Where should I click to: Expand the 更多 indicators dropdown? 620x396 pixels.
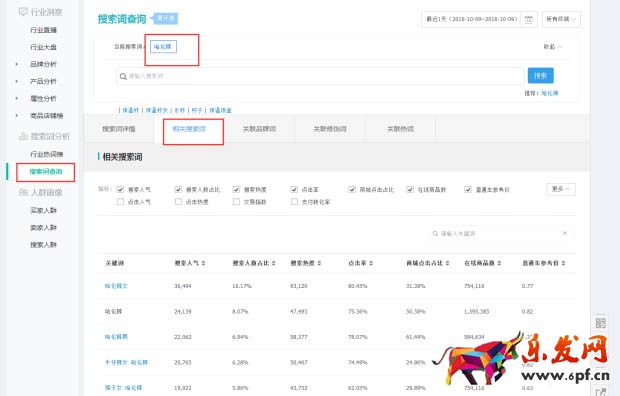tap(561, 189)
